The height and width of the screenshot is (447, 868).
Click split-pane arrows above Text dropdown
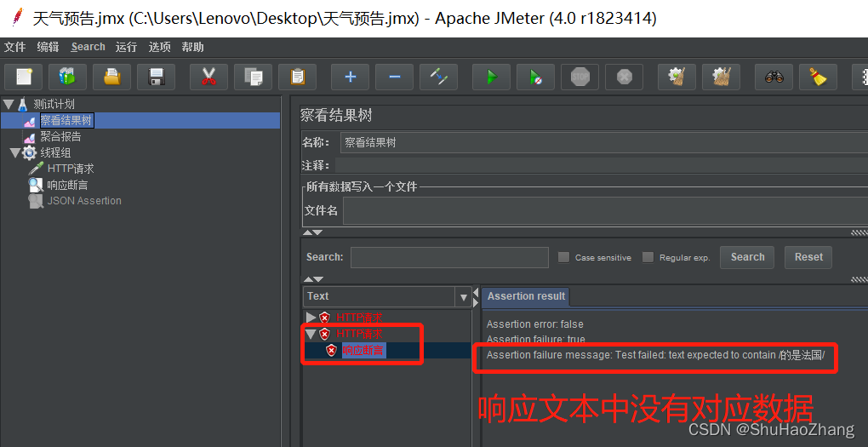[313, 280]
